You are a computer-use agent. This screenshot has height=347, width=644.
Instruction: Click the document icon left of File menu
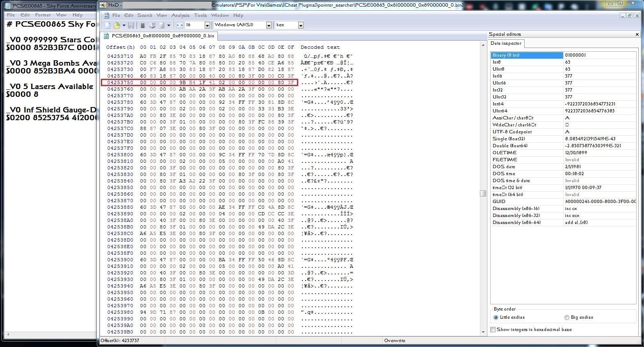tap(107, 16)
